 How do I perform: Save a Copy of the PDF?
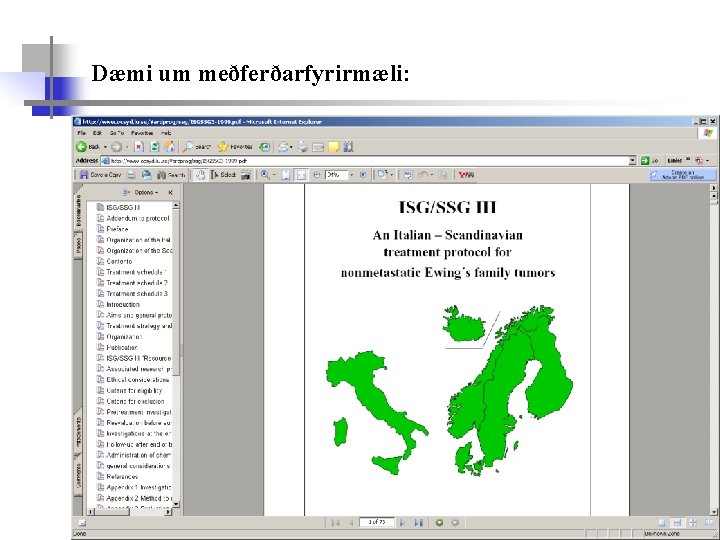100,175
